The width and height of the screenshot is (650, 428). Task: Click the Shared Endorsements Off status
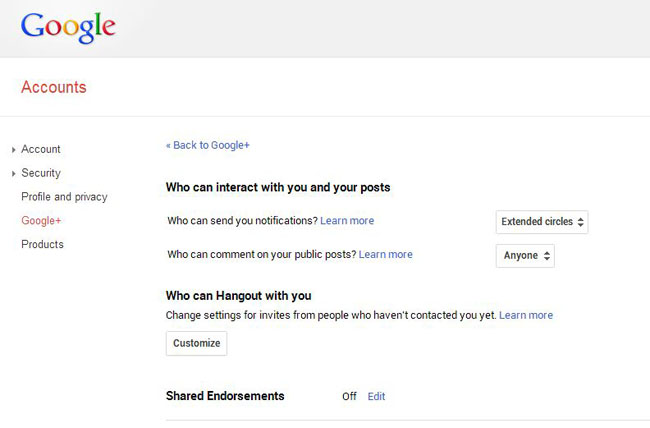click(x=349, y=397)
